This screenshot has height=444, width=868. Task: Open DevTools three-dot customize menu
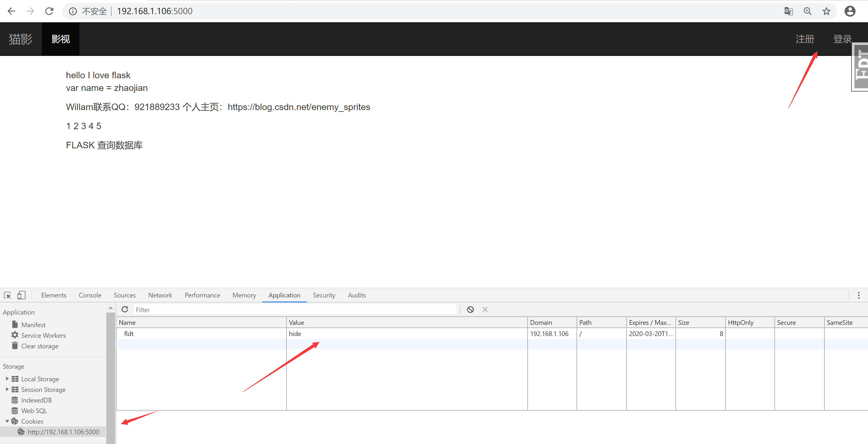pyautogui.click(x=858, y=295)
